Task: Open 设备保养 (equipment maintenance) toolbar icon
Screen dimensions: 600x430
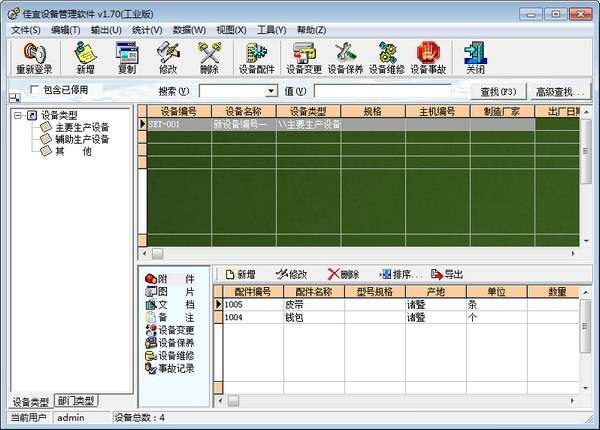Action: 346,58
